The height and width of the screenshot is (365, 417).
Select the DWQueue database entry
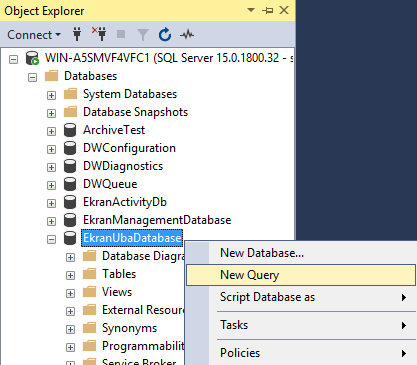(110, 184)
